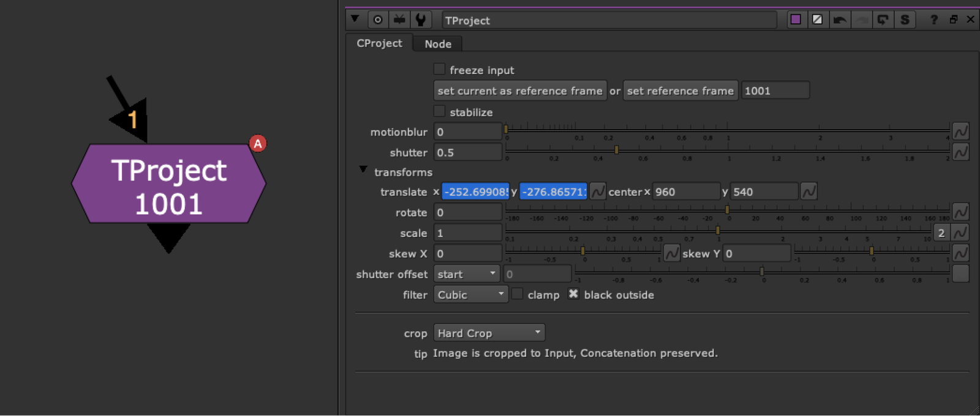
Task: Click the greyed redo arrow icon
Action: pyautogui.click(x=861, y=20)
